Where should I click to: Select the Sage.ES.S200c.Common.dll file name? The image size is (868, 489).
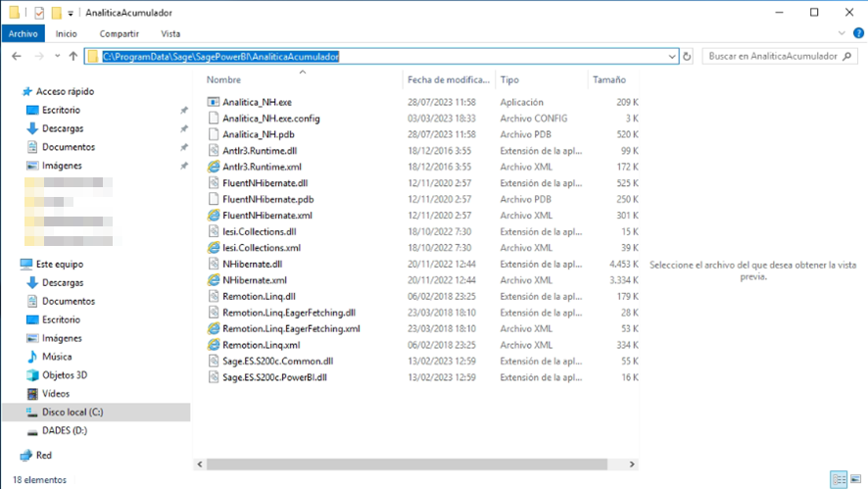coord(278,361)
